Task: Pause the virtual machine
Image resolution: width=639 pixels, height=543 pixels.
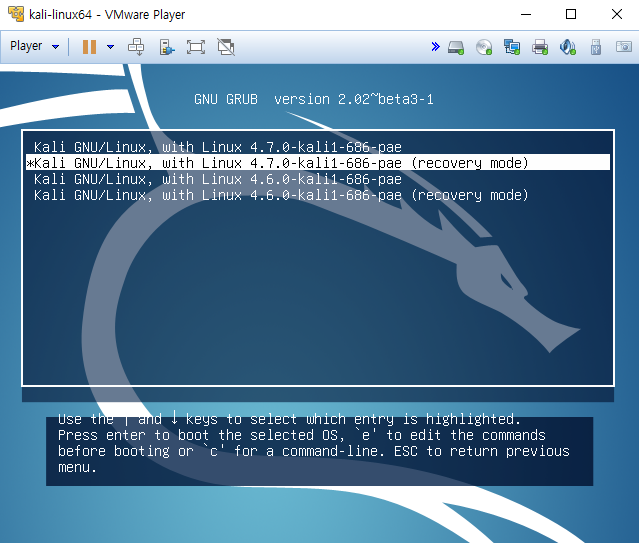Action: pyautogui.click(x=89, y=46)
